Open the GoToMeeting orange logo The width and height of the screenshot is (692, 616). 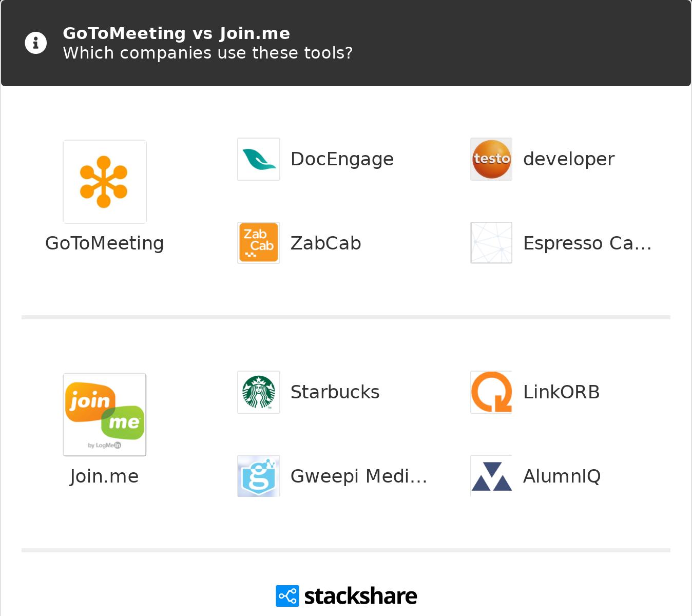[104, 182]
